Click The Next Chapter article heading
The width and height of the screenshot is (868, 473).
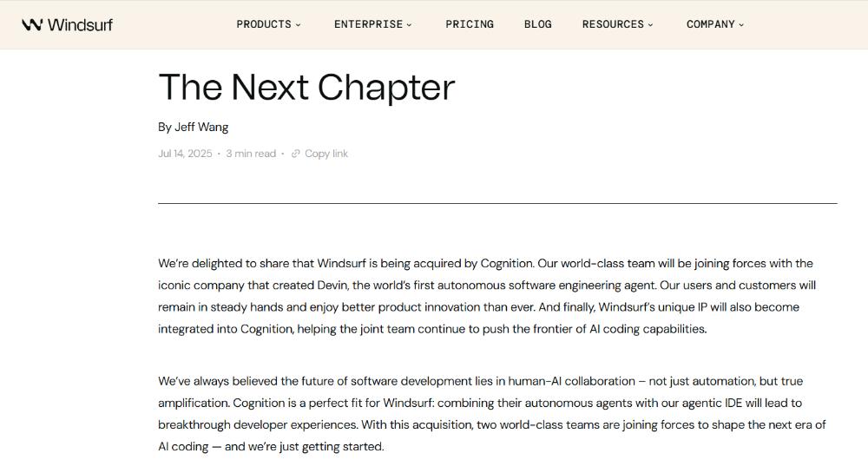(306, 87)
